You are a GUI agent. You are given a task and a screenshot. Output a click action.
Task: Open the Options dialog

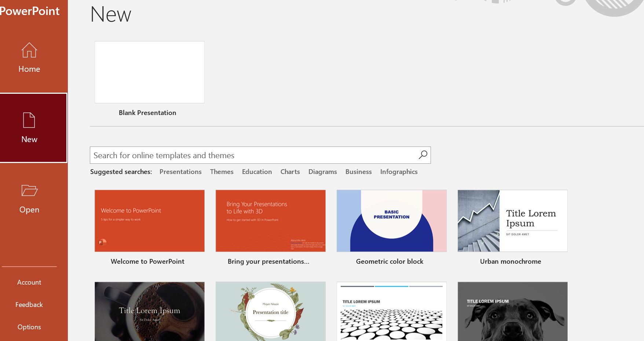tap(29, 327)
